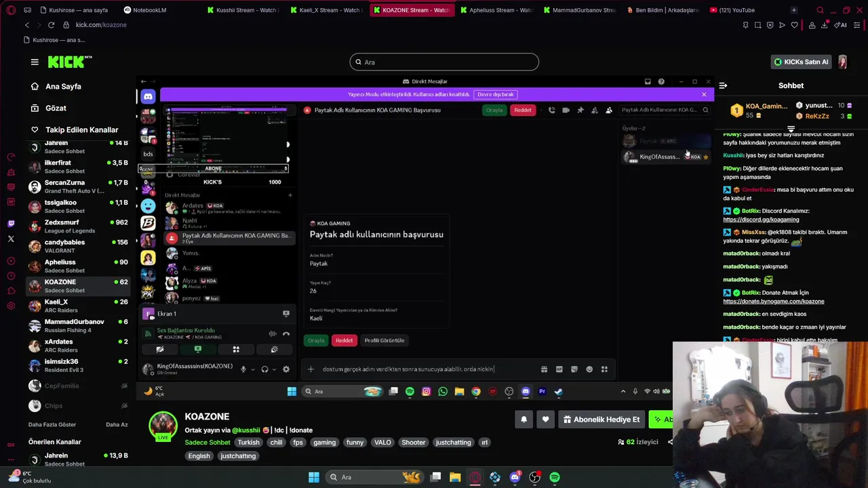This screenshot has width=868, height=488.
Task: Expand headphone output options dropdown
Action: (x=274, y=369)
